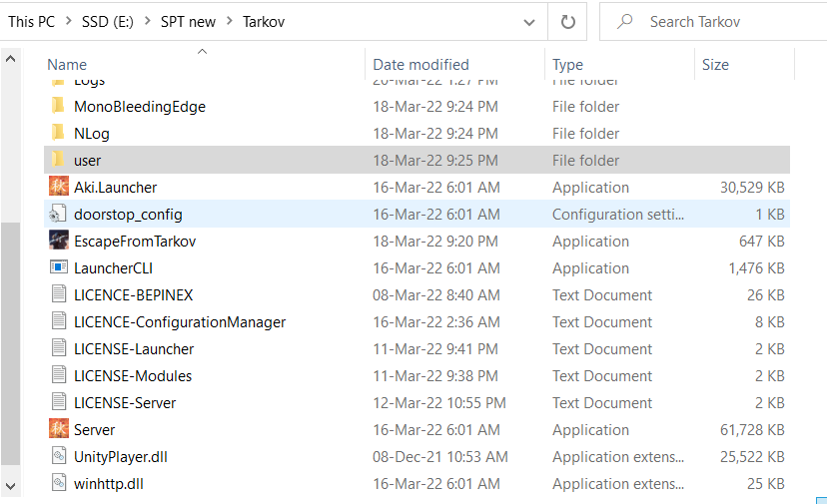Select the LICENCE-ConfigurationManager file name
827x504 pixels.
(180, 321)
